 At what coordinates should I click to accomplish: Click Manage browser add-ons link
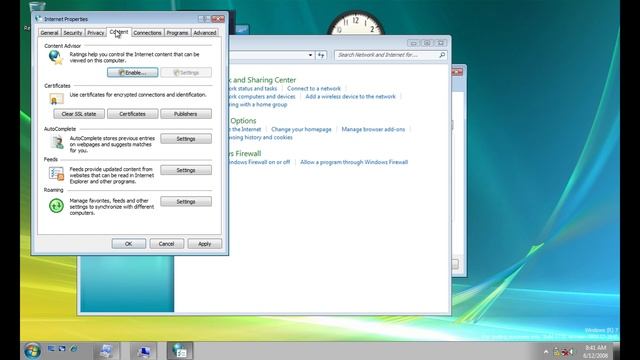pos(373,129)
